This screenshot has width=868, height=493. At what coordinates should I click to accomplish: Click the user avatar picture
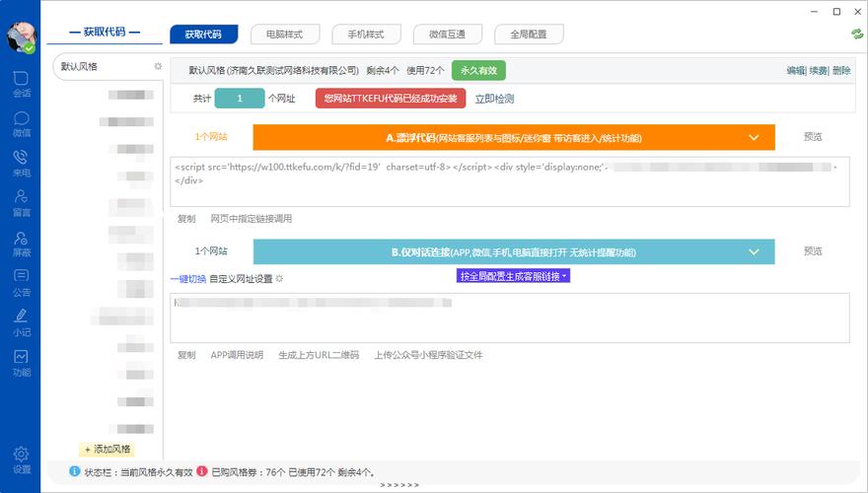tap(21, 37)
